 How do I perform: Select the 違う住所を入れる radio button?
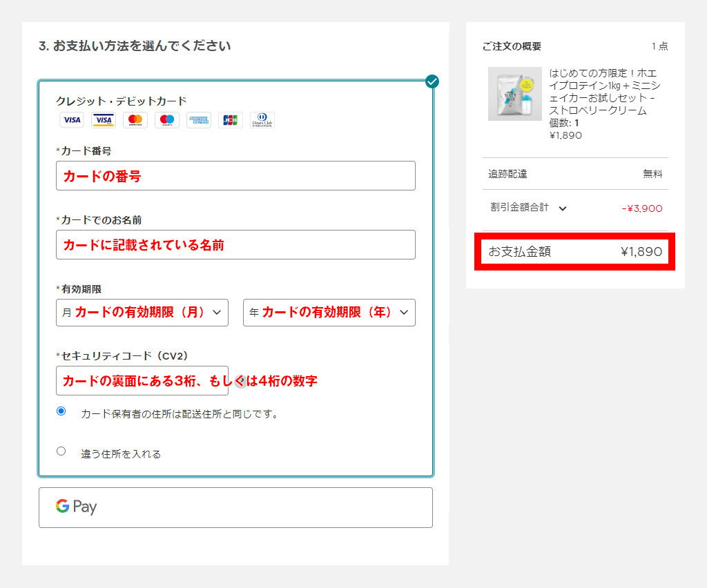pyautogui.click(x=61, y=451)
